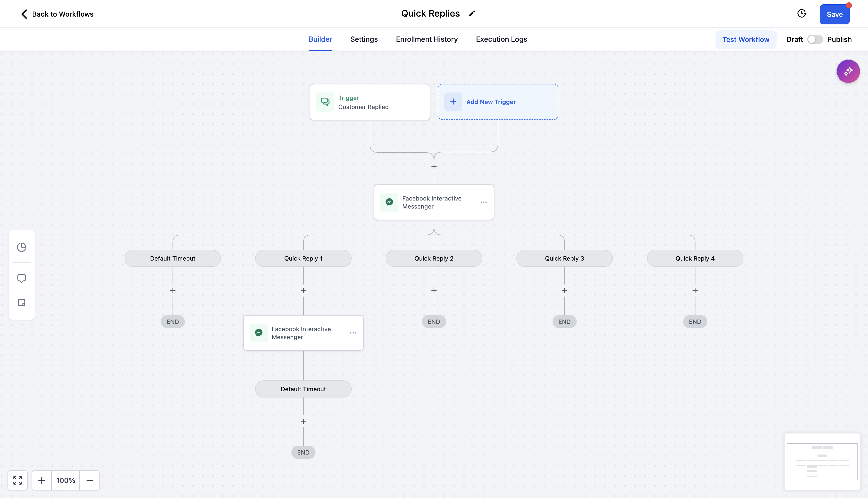Viewport: 868px width, 498px height.
Task: Toggle the Draft/Publish switch
Action: 815,39
